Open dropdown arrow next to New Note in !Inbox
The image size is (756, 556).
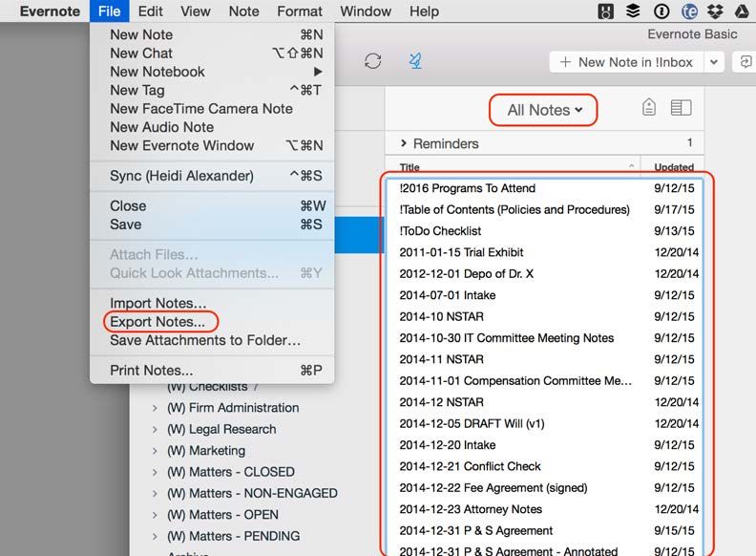[x=714, y=62]
